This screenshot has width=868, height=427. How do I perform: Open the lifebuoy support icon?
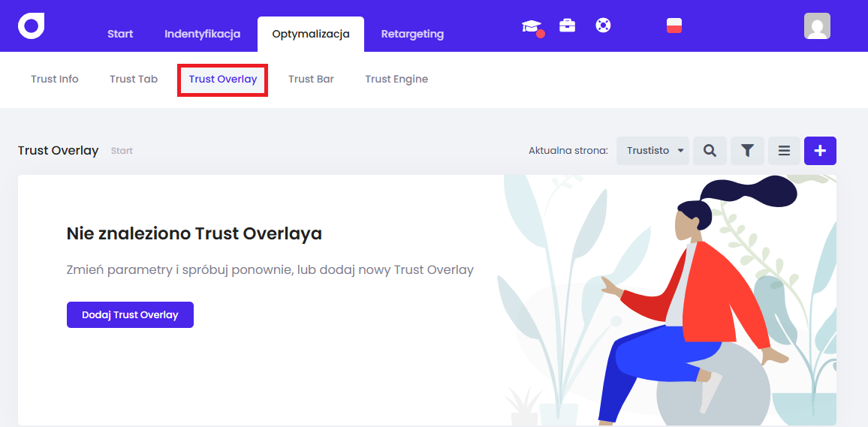click(603, 26)
